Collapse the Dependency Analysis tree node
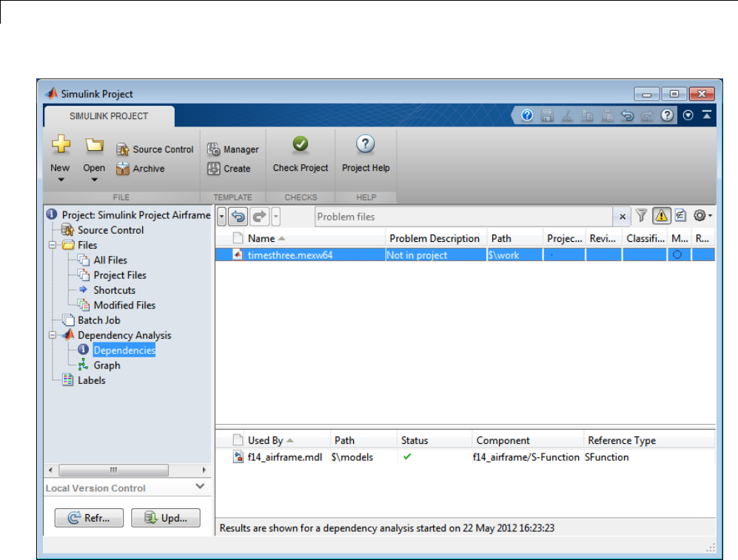 [53, 335]
